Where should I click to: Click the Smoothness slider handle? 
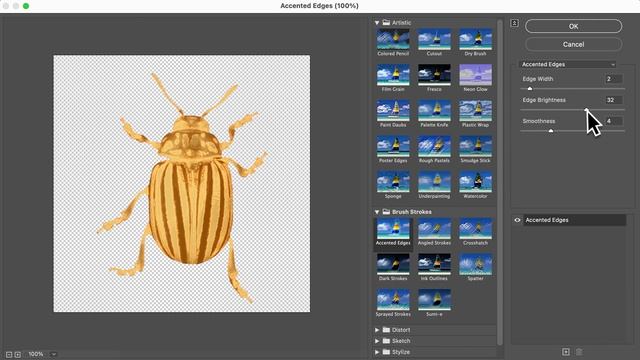click(x=551, y=131)
